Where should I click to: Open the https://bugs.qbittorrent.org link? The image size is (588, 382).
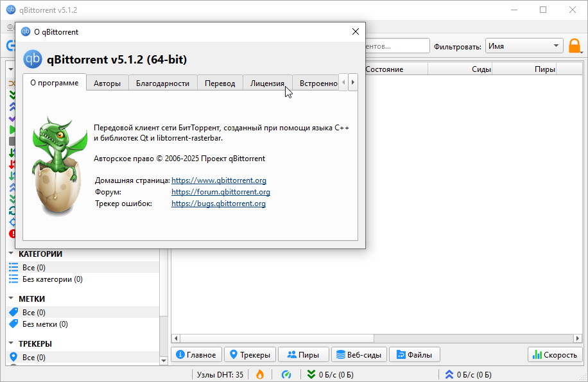pyautogui.click(x=218, y=204)
